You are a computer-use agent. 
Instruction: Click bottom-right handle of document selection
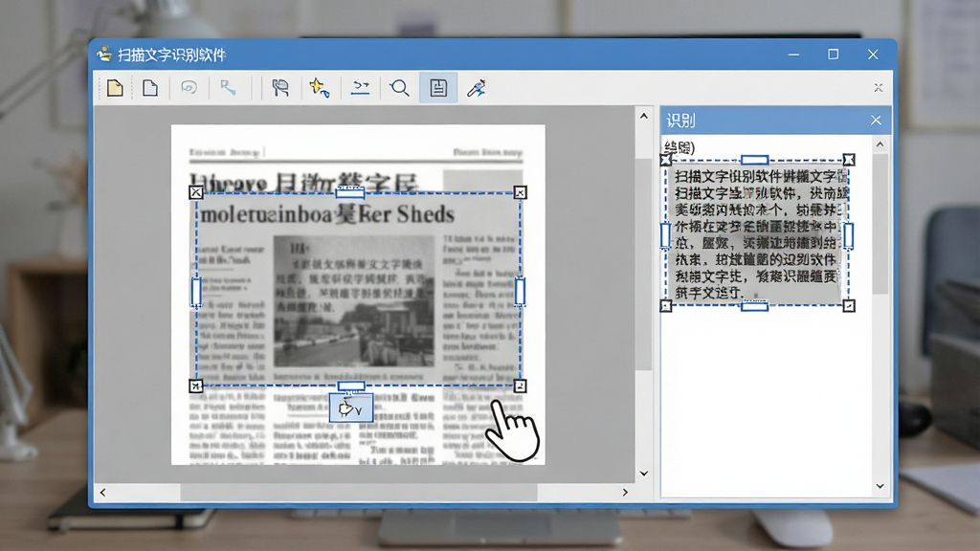520,386
